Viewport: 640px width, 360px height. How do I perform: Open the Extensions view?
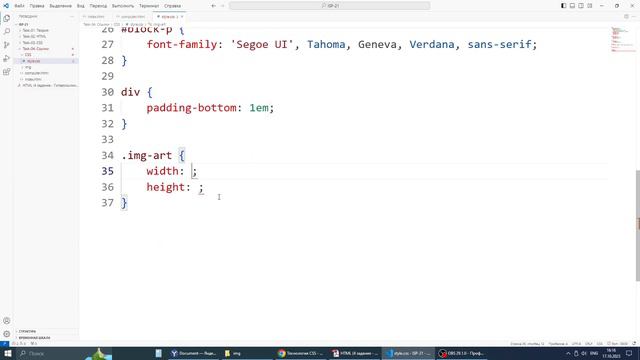[x=7, y=72]
